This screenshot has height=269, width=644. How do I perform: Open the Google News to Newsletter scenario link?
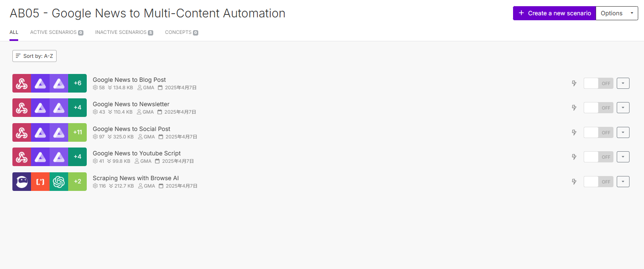click(131, 104)
